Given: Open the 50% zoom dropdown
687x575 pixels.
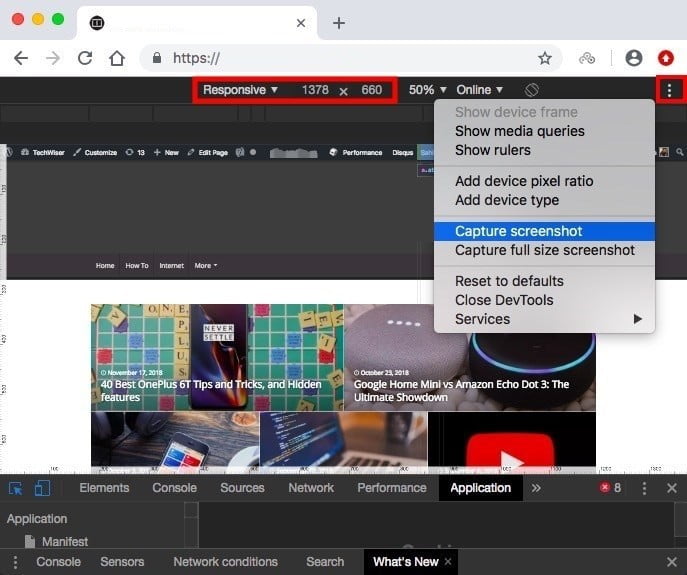Looking at the screenshot, I should [x=427, y=90].
